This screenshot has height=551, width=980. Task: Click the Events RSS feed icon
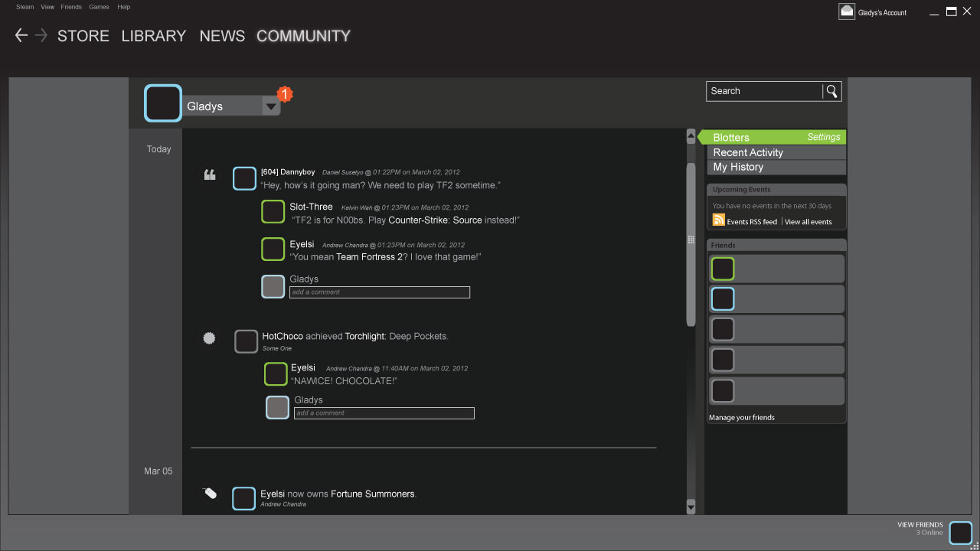(718, 220)
